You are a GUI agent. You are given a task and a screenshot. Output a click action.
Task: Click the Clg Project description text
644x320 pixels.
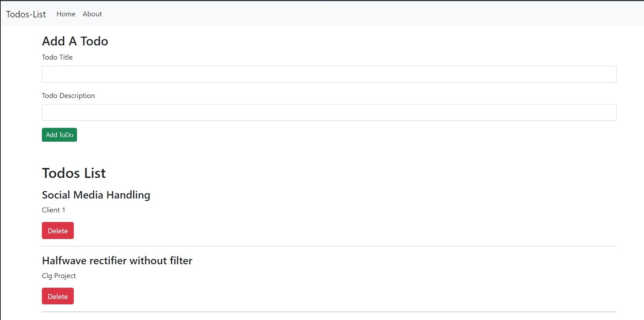[59, 276]
